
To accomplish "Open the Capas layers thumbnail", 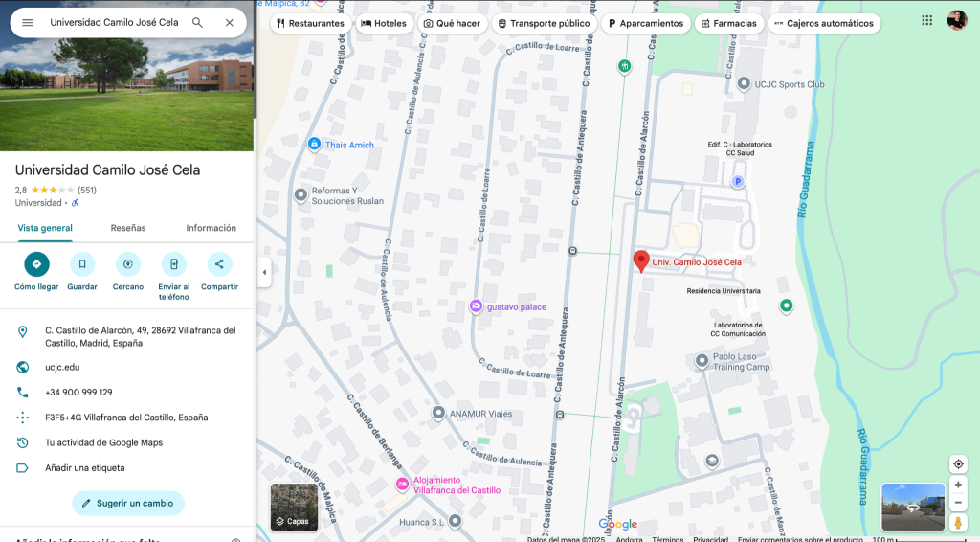I will [x=294, y=507].
